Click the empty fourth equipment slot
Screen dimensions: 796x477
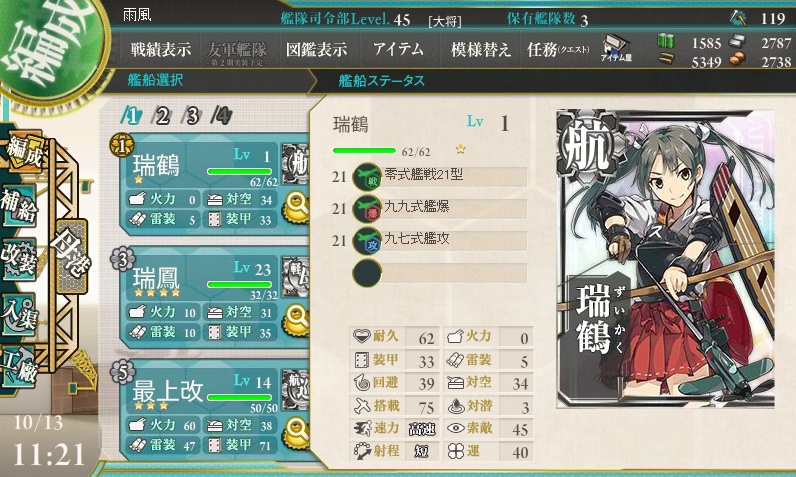click(x=440, y=273)
